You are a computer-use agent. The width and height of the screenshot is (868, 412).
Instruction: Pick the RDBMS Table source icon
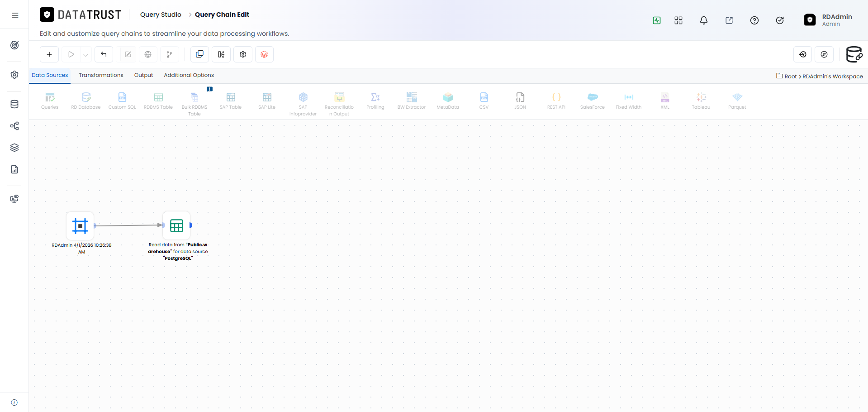[x=158, y=101]
